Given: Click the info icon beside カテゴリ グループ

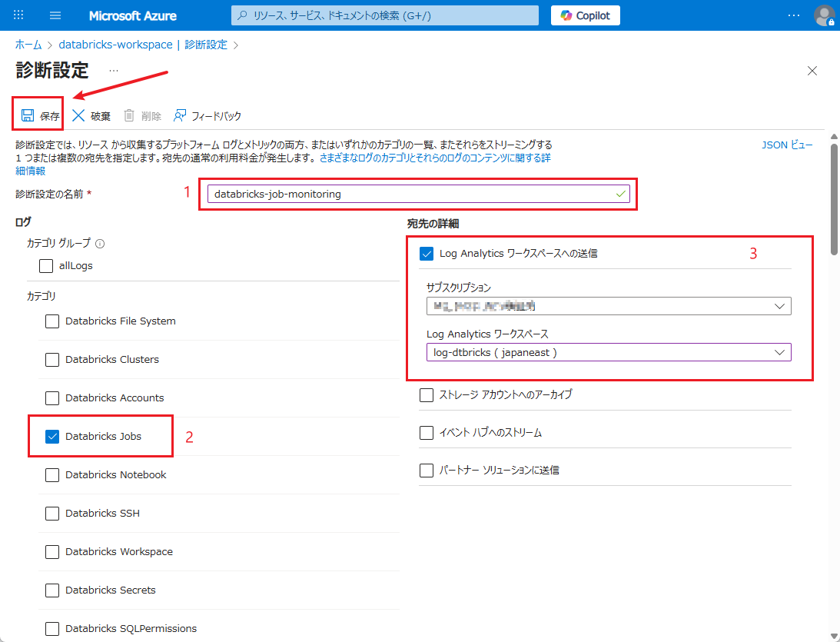Looking at the screenshot, I should pyautogui.click(x=100, y=243).
